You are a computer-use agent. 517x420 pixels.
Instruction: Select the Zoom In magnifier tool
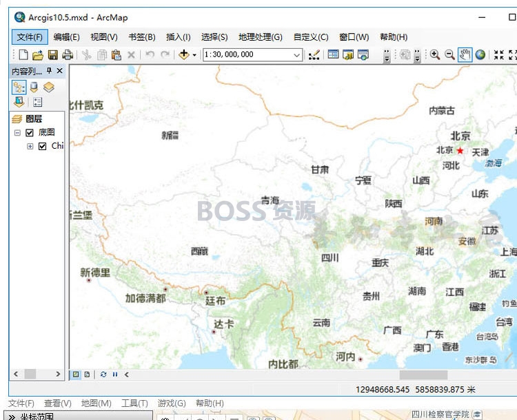[x=435, y=54]
